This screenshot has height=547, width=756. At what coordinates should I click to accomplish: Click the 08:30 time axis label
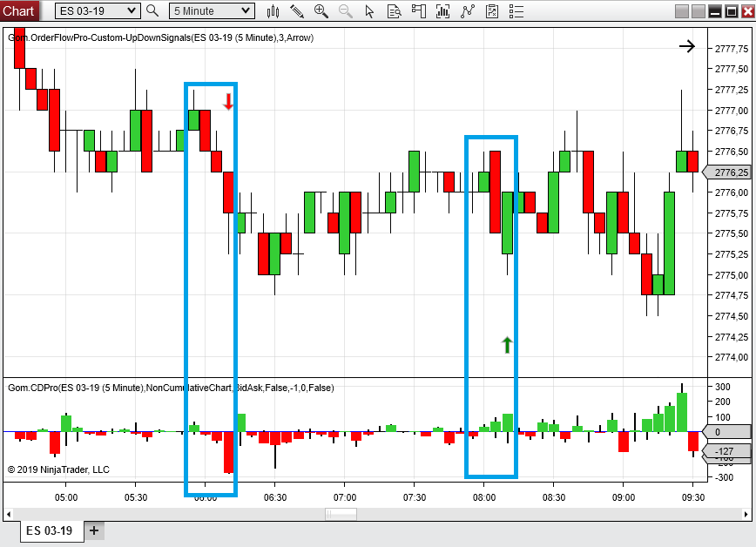[x=554, y=497]
